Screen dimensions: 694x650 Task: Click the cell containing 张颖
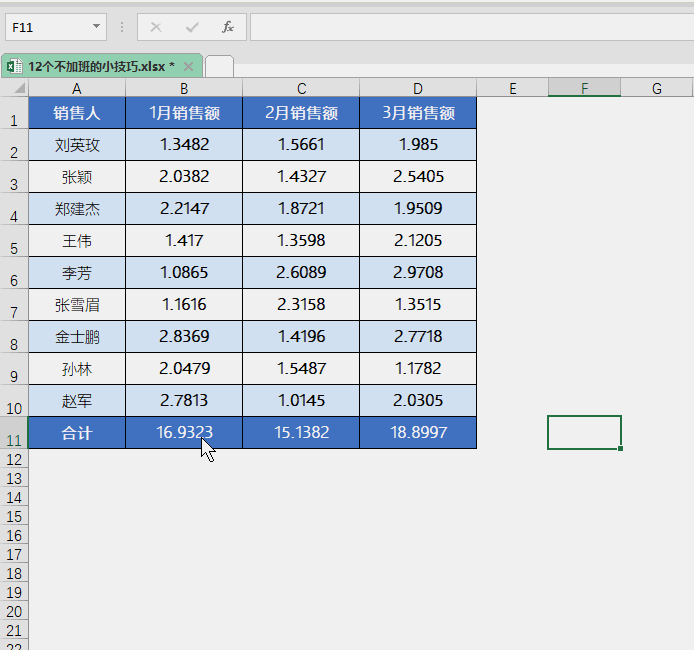[x=77, y=177]
